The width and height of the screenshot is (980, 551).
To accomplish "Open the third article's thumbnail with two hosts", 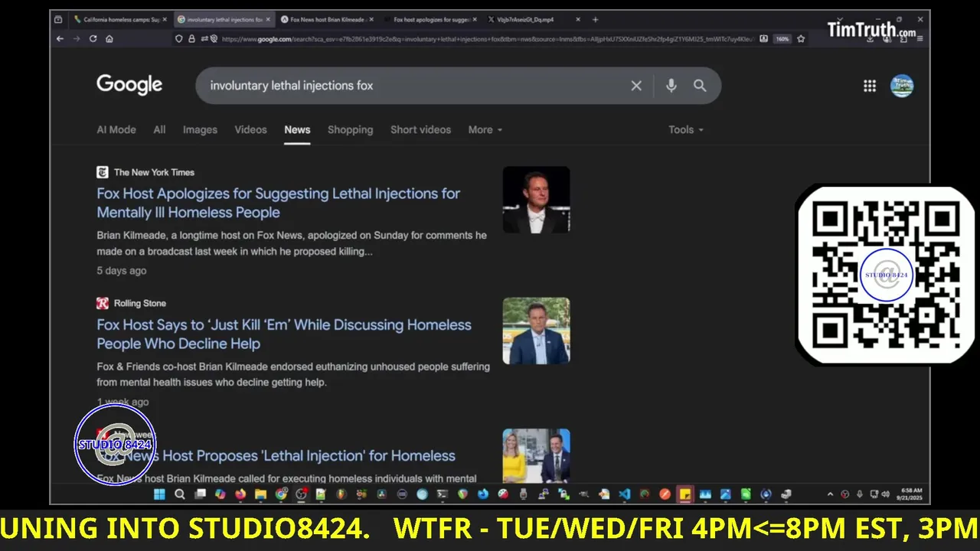I will [x=536, y=455].
